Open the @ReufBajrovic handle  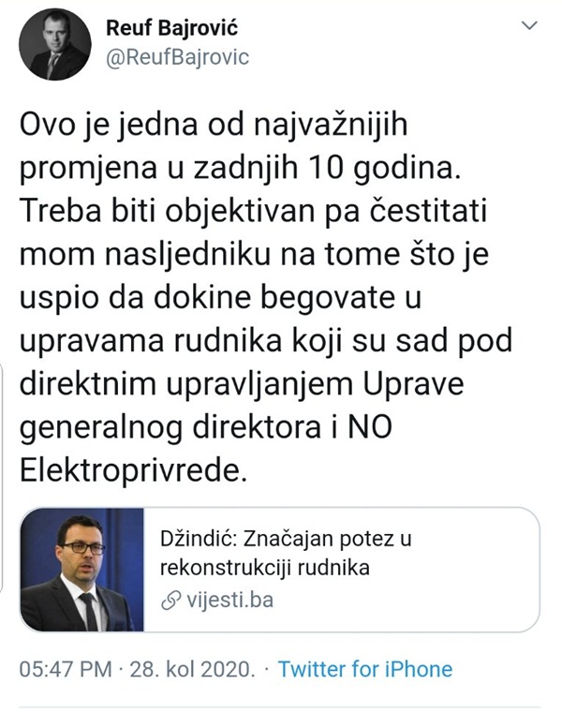177,58
